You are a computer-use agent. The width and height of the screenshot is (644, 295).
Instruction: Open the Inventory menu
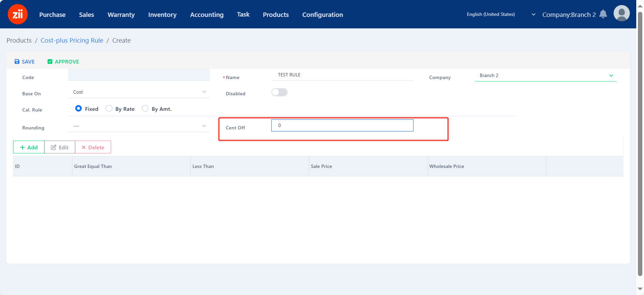[x=162, y=15]
